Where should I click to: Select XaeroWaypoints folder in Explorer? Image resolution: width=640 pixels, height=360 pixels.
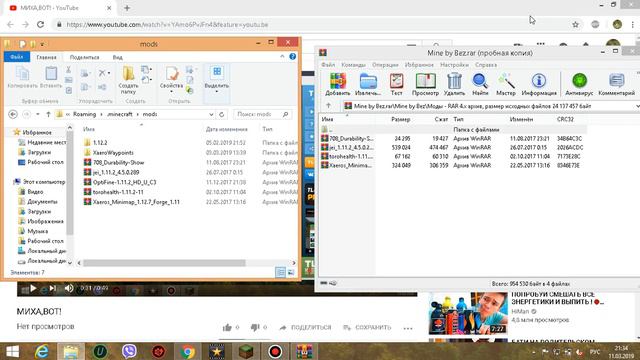click(113, 152)
